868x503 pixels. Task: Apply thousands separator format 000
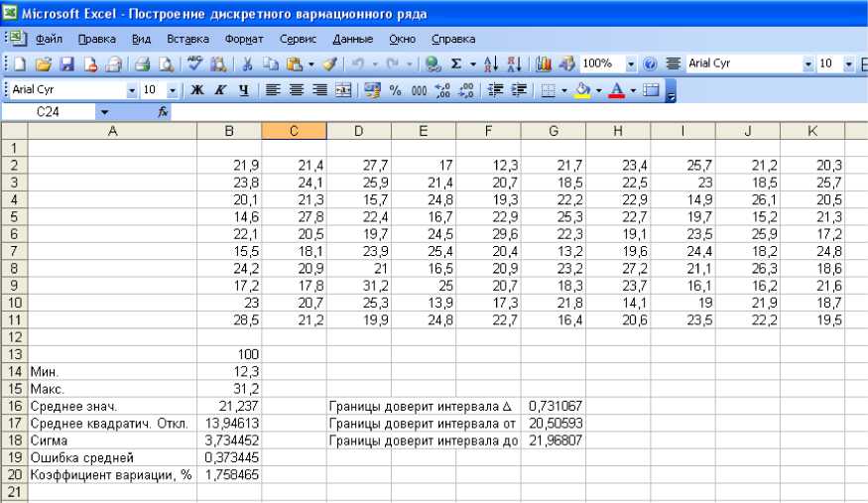coord(419,89)
